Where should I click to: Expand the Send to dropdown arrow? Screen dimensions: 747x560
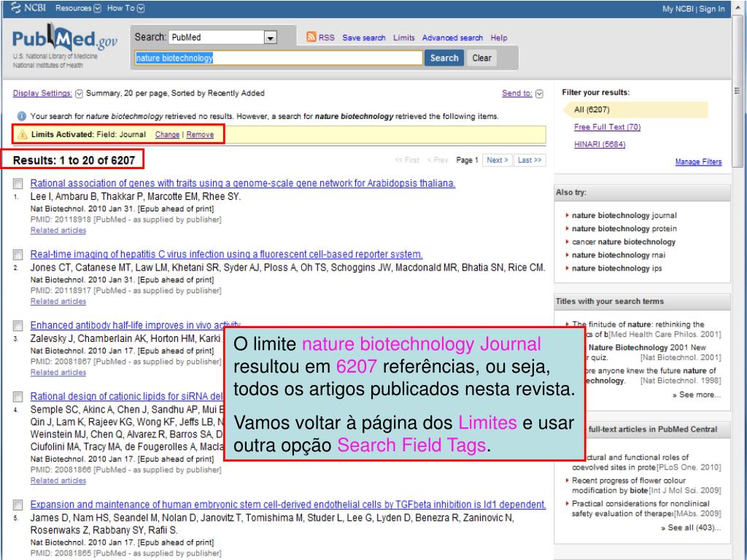(x=539, y=94)
